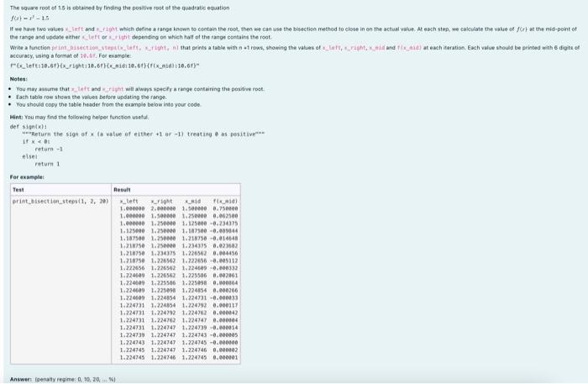This screenshot has width=588, height=384.
Task: Click the "For example:" heading
Action: 27,177
